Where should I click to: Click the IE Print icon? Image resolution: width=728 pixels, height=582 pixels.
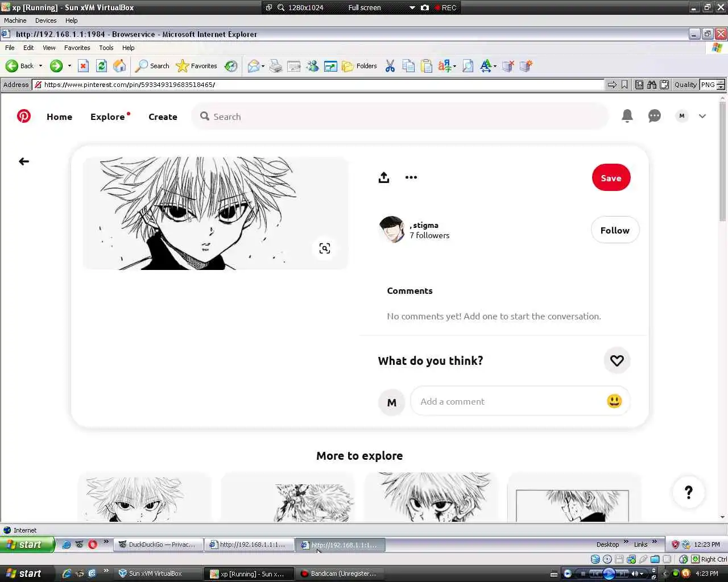(276, 66)
